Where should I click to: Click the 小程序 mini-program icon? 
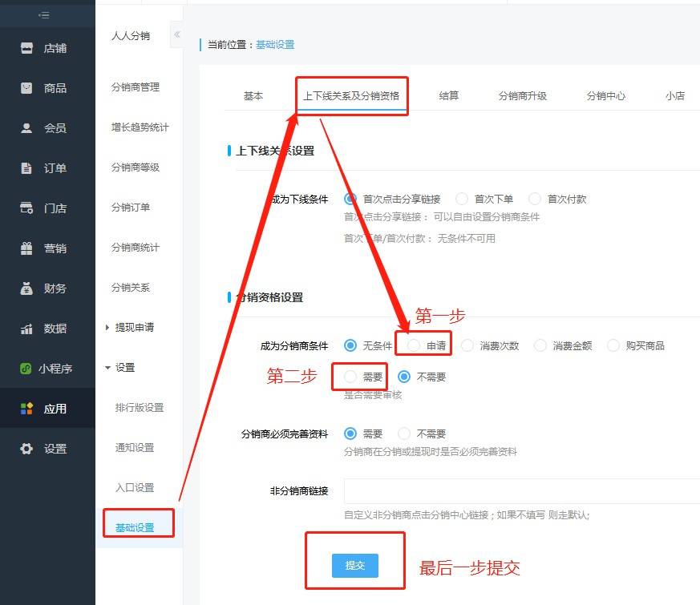48,369
